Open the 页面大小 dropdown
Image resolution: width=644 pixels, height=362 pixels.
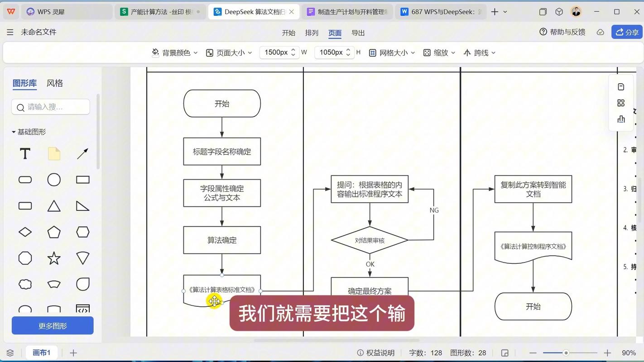point(232,52)
